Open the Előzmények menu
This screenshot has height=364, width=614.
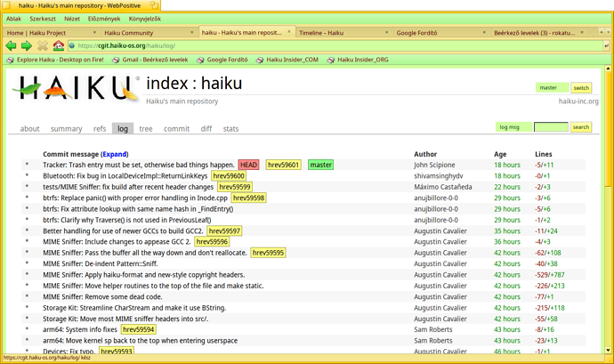[x=104, y=19]
